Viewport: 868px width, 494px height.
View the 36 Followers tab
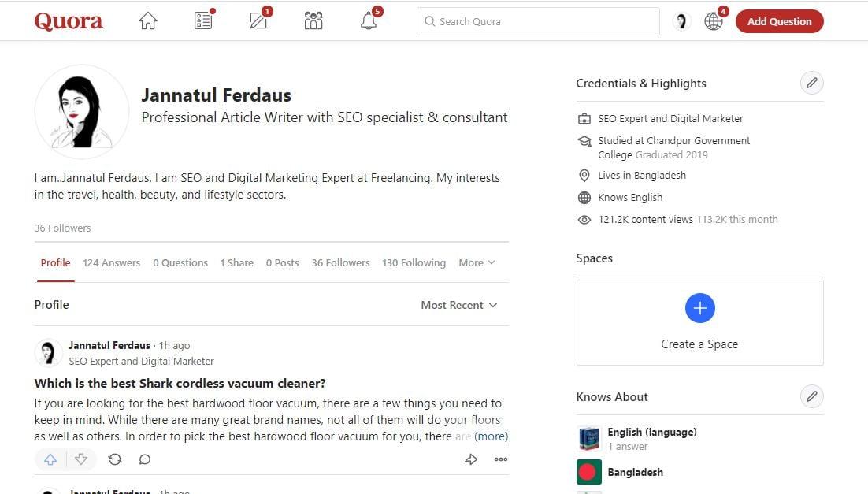point(340,262)
